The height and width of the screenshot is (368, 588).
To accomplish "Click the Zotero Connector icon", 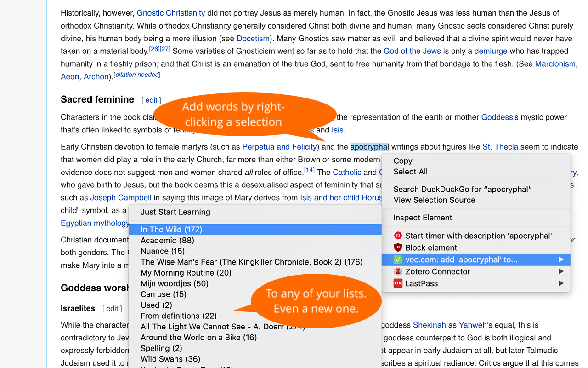I will (x=398, y=271).
